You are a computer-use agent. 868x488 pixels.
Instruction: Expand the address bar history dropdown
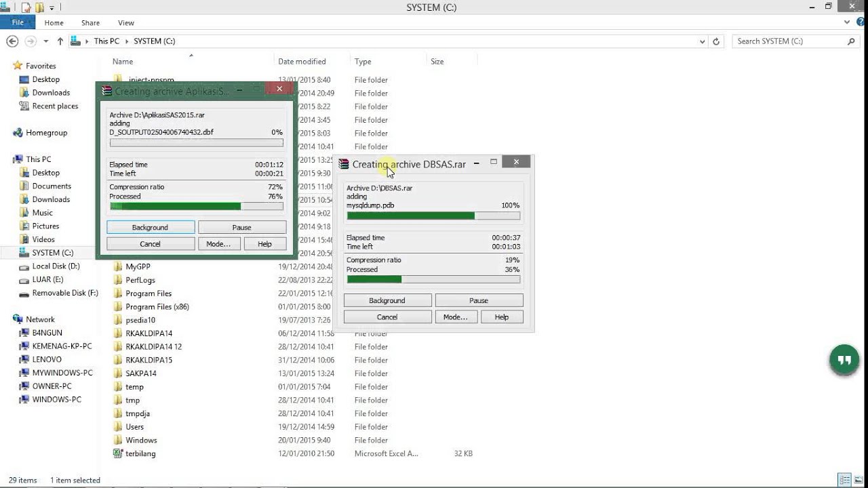tap(702, 41)
